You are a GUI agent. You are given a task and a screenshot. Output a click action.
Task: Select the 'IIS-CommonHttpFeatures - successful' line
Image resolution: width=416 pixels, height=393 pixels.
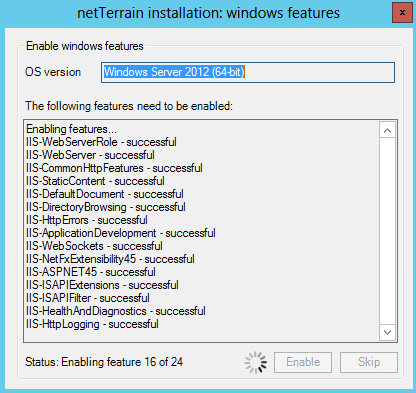pos(114,168)
